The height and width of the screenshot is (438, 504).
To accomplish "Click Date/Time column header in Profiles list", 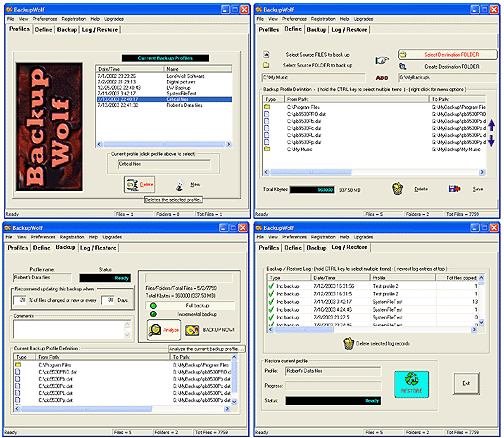I will click(x=129, y=69).
